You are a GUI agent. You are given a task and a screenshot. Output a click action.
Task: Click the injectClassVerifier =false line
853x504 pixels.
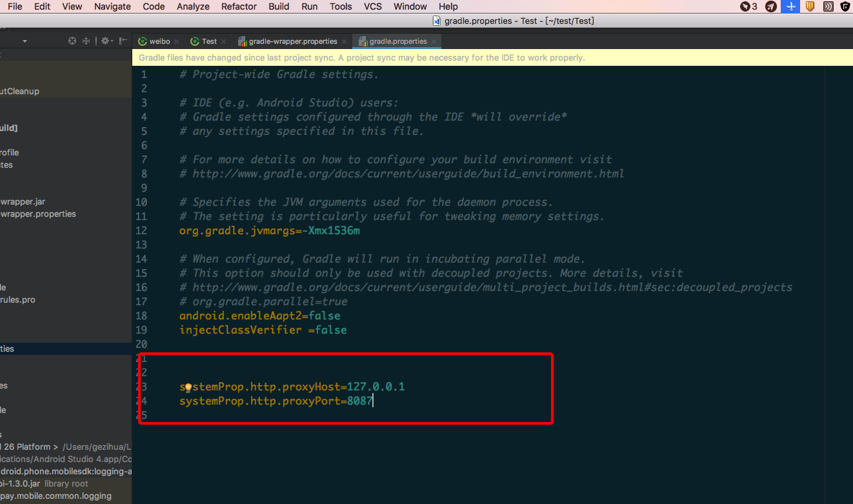[x=263, y=330]
